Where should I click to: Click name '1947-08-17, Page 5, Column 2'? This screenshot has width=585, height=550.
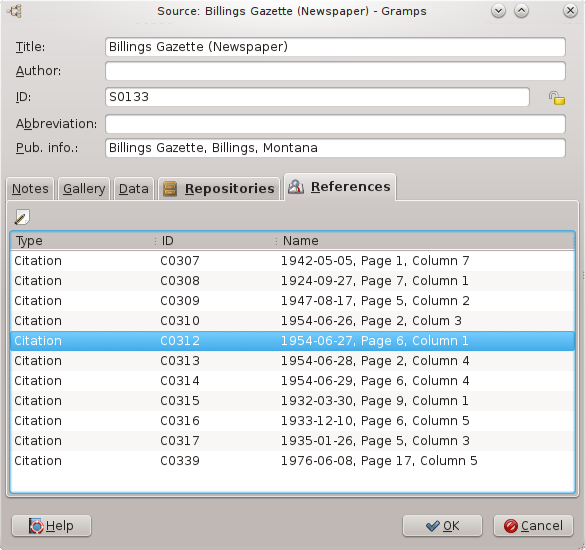click(x=375, y=301)
